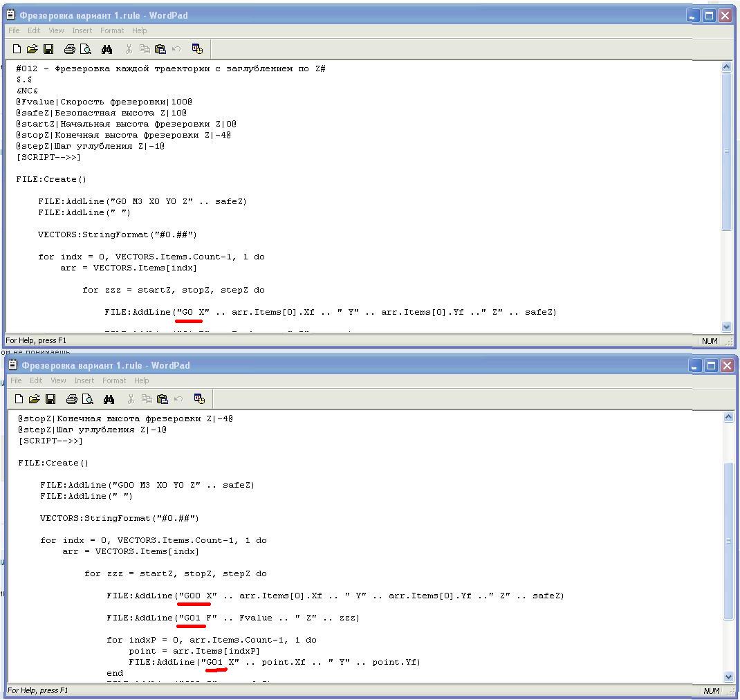Click scroll down arrow in bottom window scrollbar
Image resolution: width=740 pixels, height=700 pixels.
pyautogui.click(x=728, y=677)
